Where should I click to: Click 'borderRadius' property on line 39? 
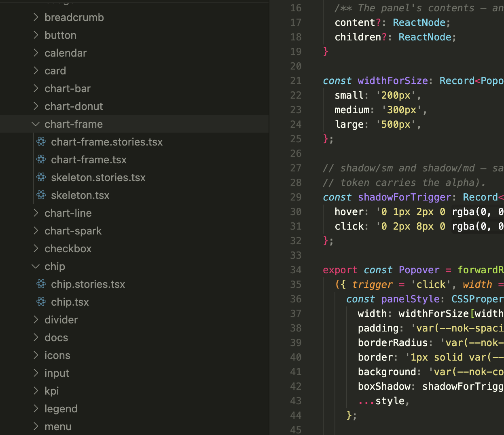coord(393,343)
